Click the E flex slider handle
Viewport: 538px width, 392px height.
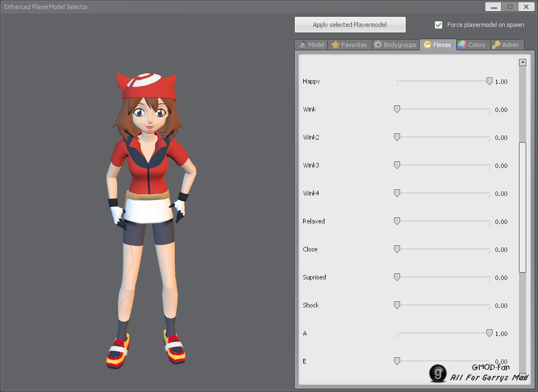(397, 361)
